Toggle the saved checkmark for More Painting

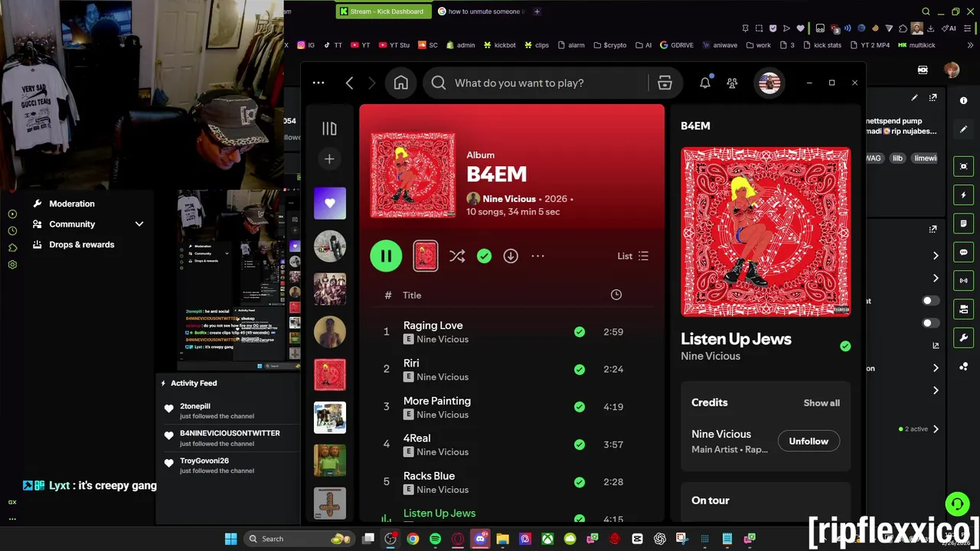(580, 407)
